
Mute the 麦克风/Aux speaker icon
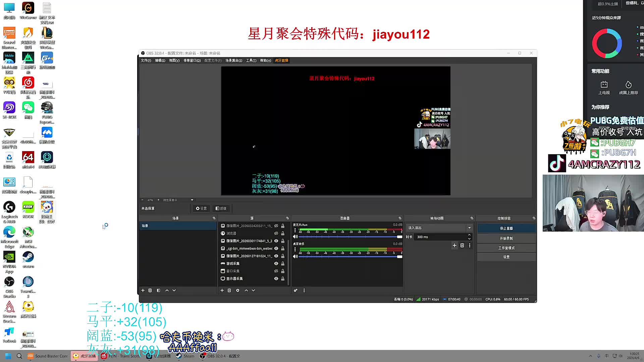click(x=295, y=237)
